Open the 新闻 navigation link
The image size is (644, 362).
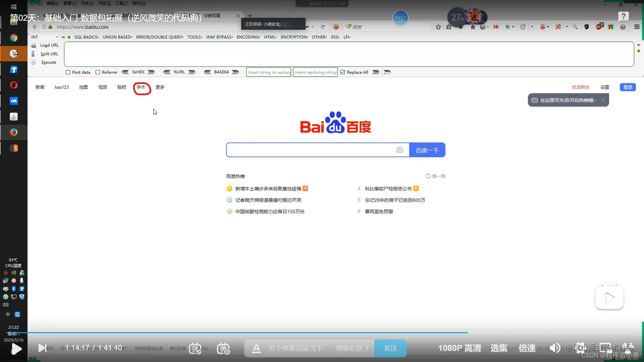point(40,87)
